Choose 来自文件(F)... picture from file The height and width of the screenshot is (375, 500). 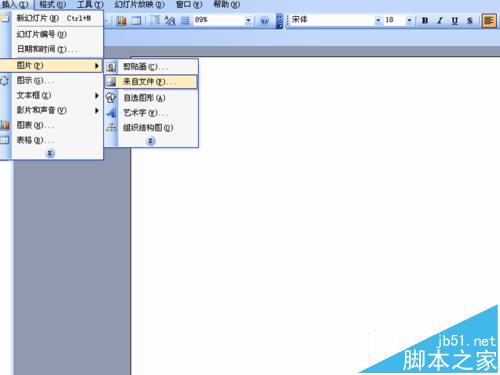point(151,82)
